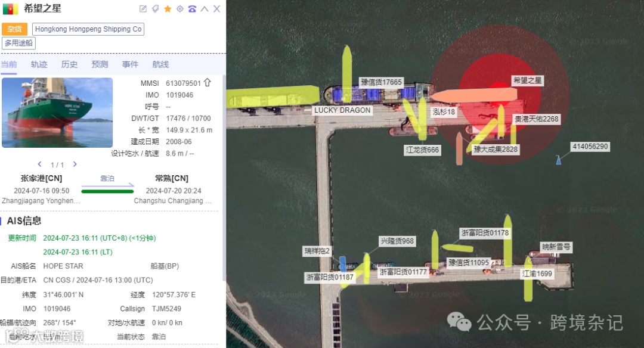This screenshot has height=348, width=644.
Task: Click the Zhangjiagang Yonghen... terminal text
Action: (41, 201)
